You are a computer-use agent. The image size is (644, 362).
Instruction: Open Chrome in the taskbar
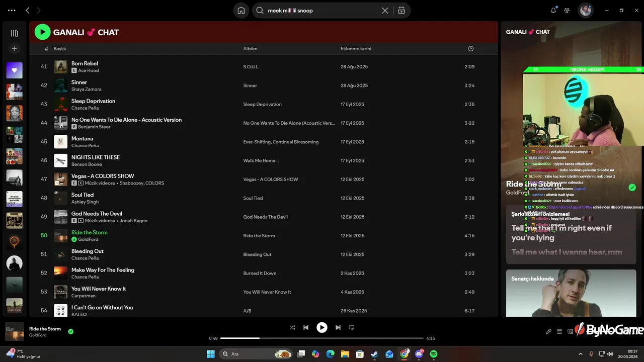tap(405, 354)
